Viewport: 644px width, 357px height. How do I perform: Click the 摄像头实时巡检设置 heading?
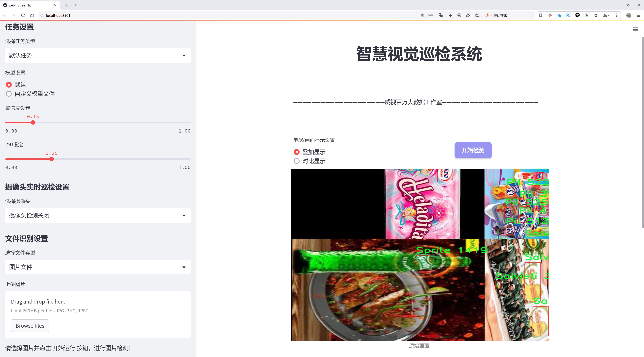point(37,187)
